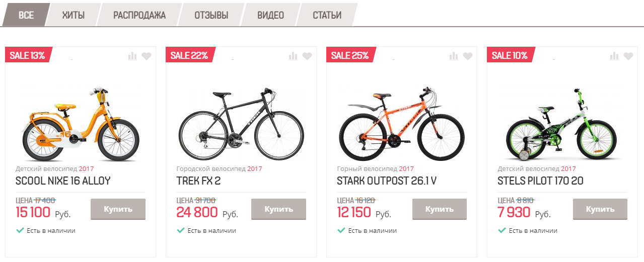Open the TREK FX 2 product title
This screenshot has width=644, height=262.
198,181
